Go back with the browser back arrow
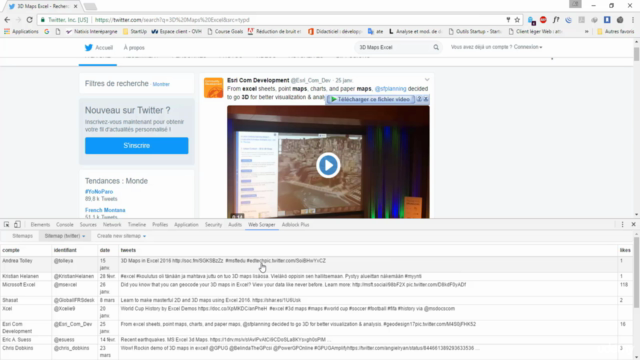Screen dimensions: 640x360 coord(7,20)
